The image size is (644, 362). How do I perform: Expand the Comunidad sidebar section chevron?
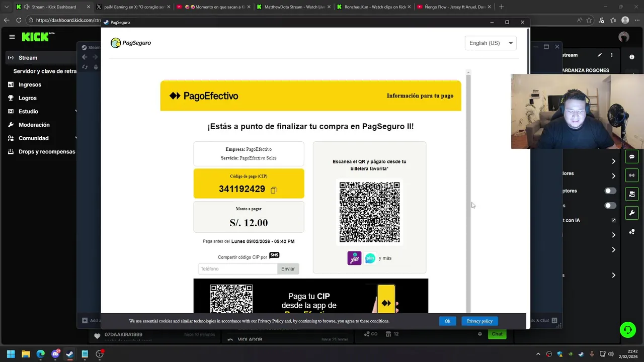(x=76, y=138)
